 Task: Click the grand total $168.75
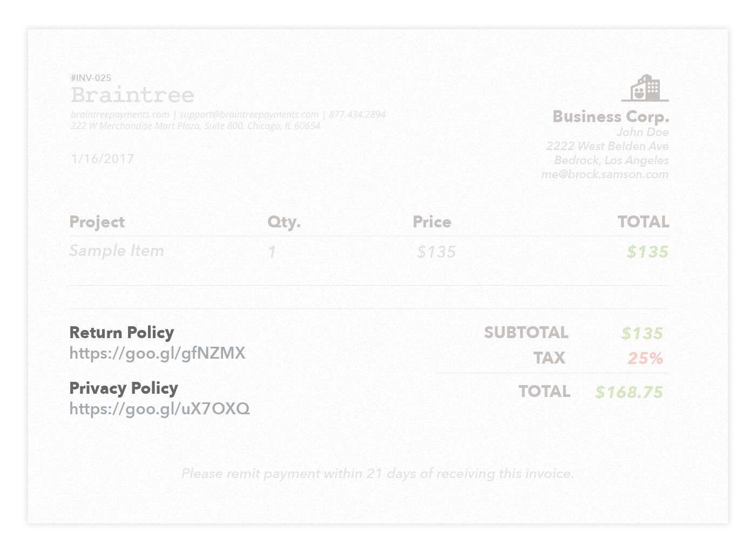629,392
